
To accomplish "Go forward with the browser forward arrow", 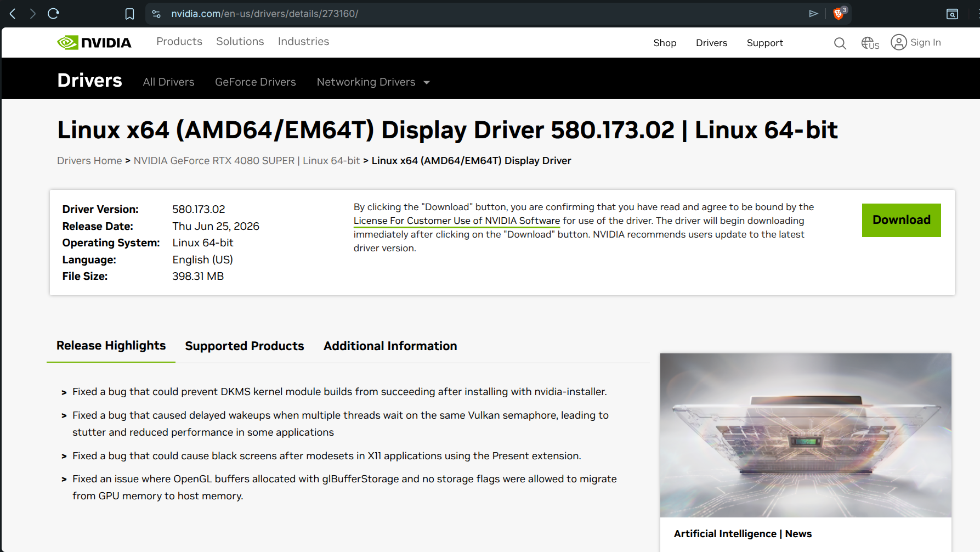I will [x=33, y=14].
